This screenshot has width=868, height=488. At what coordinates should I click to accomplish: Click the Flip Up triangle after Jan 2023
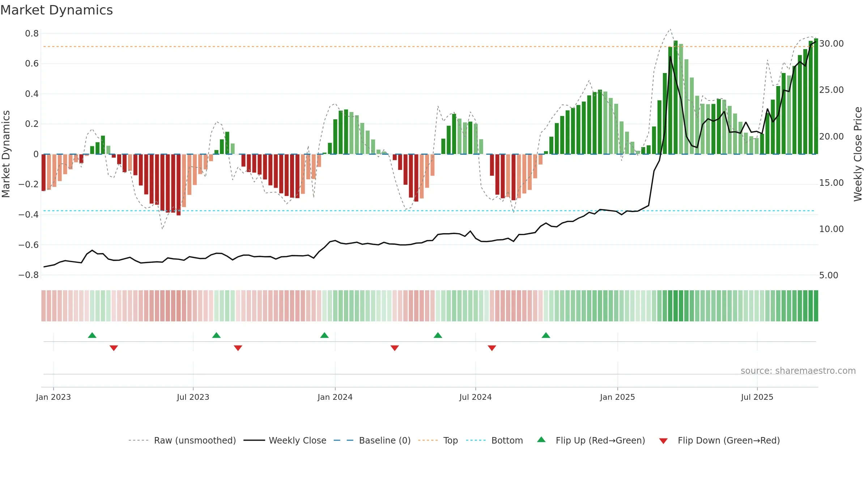coord(92,335)
